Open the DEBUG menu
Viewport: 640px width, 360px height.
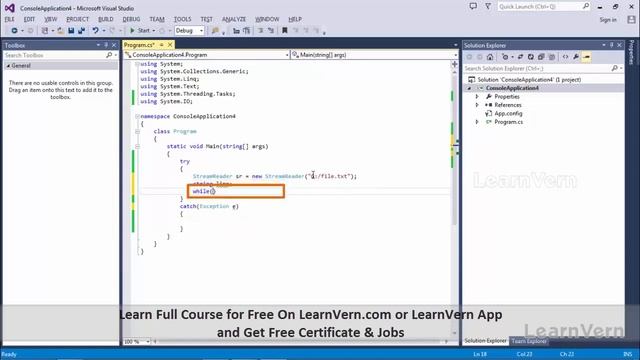click(x=131, y=19)
